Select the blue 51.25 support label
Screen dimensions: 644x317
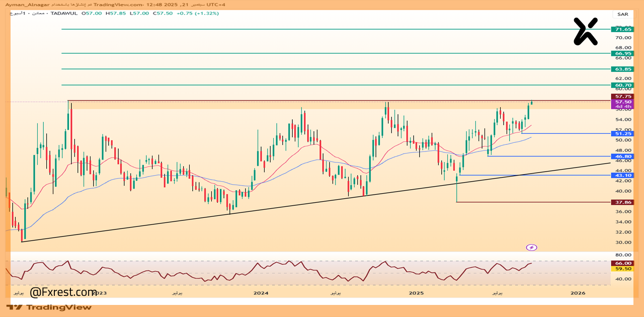click(x=622, y=133)
